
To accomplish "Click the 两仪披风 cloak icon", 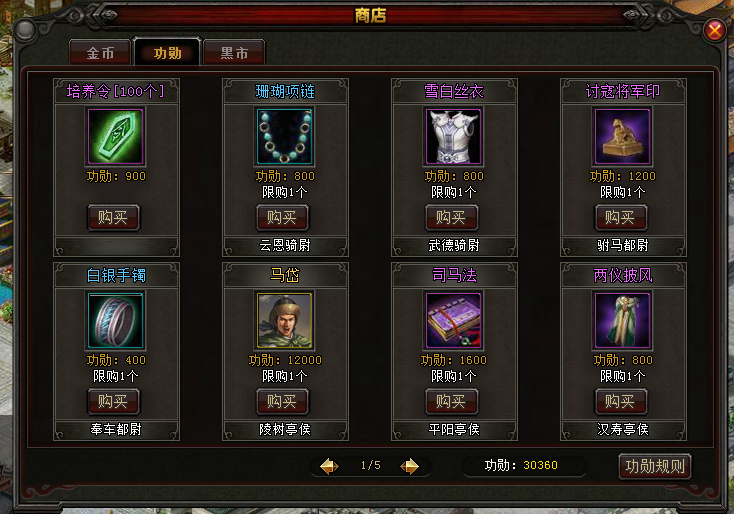I will click(623, 320).
